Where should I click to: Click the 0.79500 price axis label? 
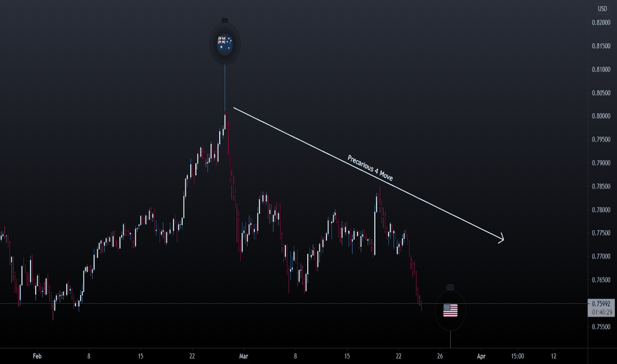pos(601,140)
